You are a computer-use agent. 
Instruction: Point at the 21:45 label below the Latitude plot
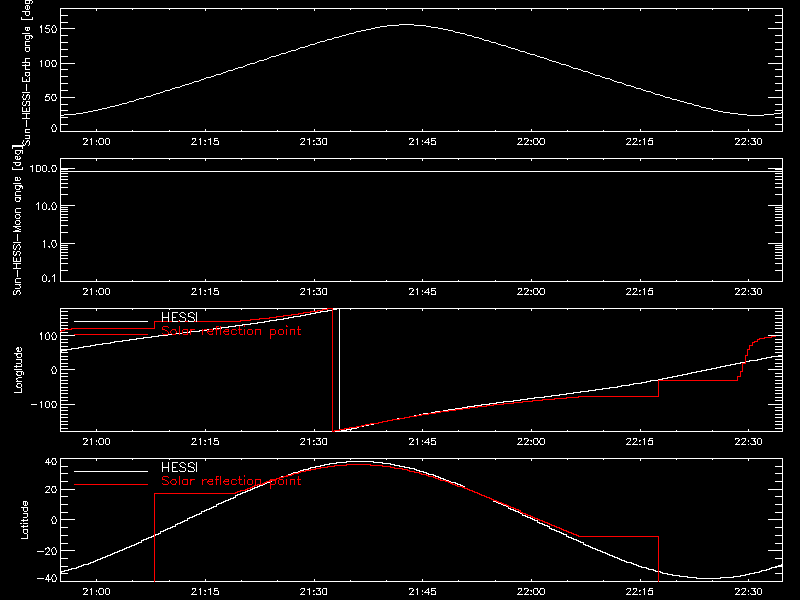422,592
